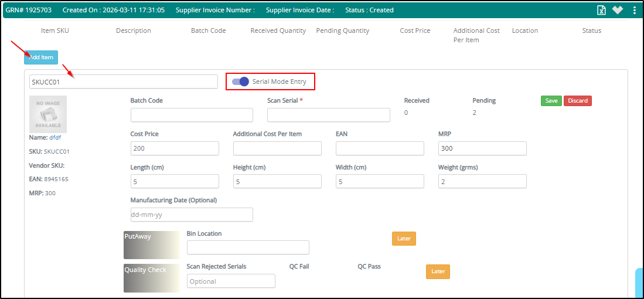
Task: Click the Excel export icon
Action: (x=601, y=10)
